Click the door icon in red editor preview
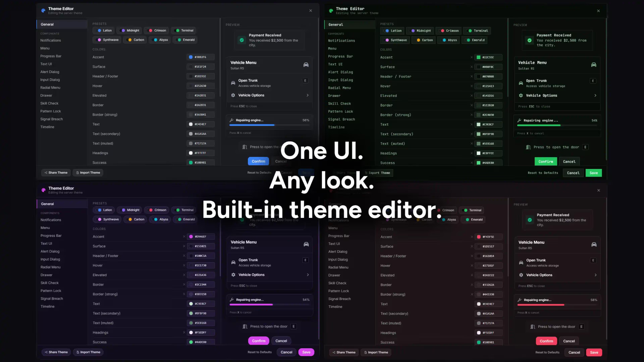 click(x=533, y=327)
